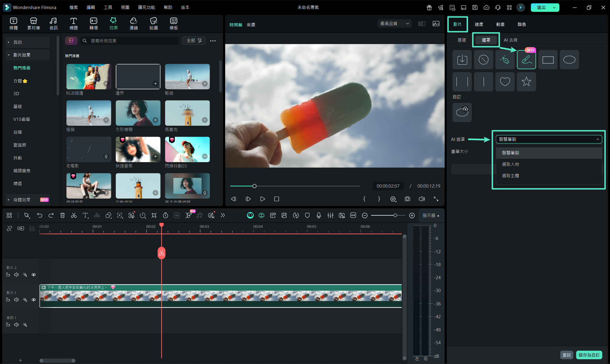Hide the 影片 2 track with eye icon

click(x=34, y=275)
